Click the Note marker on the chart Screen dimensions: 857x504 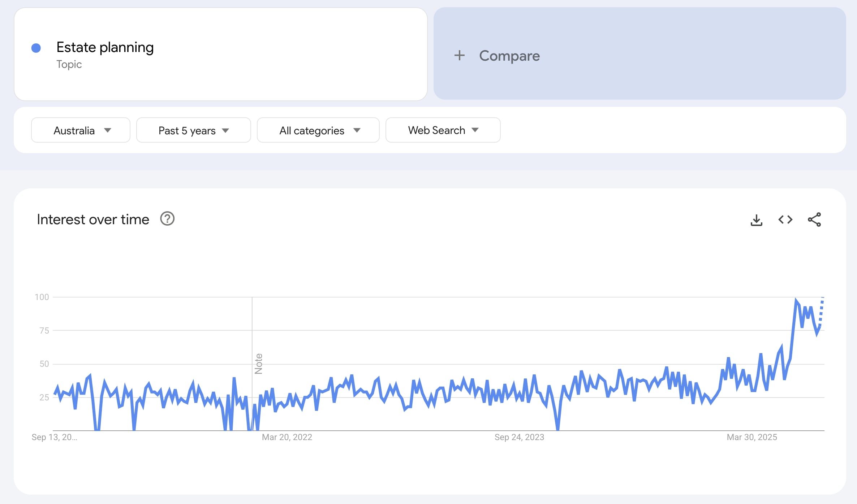258,364
